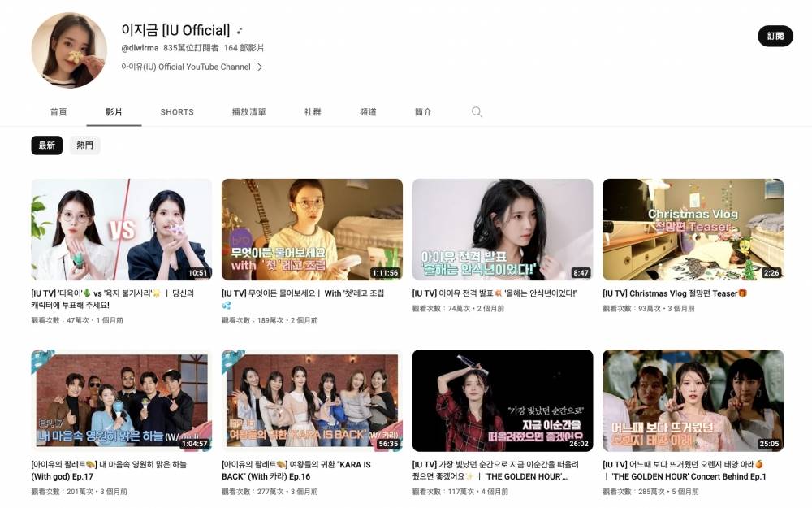812x508 pixels.
Task: Click 觀看次數：74萬次 view count
Action: pyautogui.click(x=441, y=308)
